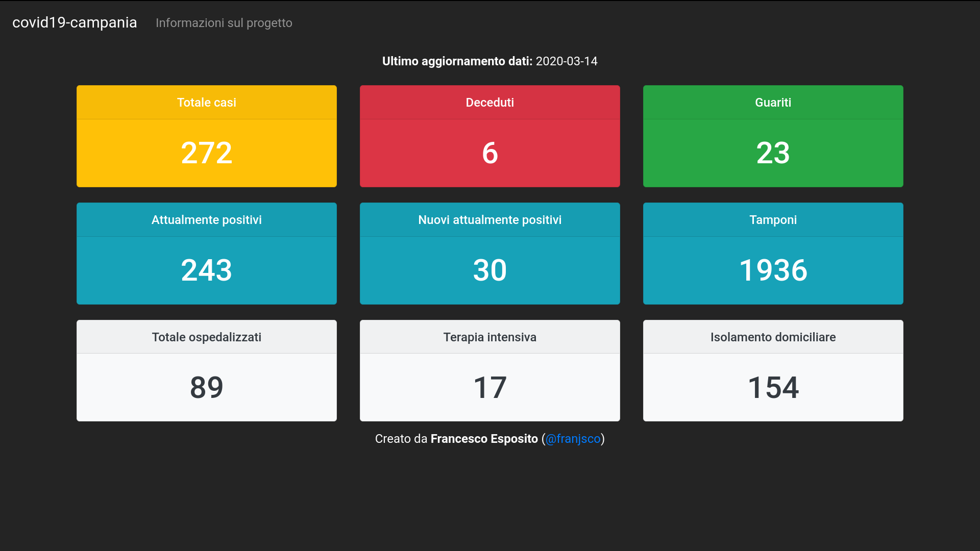Select the Guariti value 23
Image resolution: width=980 pixels, height=551 pixels.
pos(773,153)
